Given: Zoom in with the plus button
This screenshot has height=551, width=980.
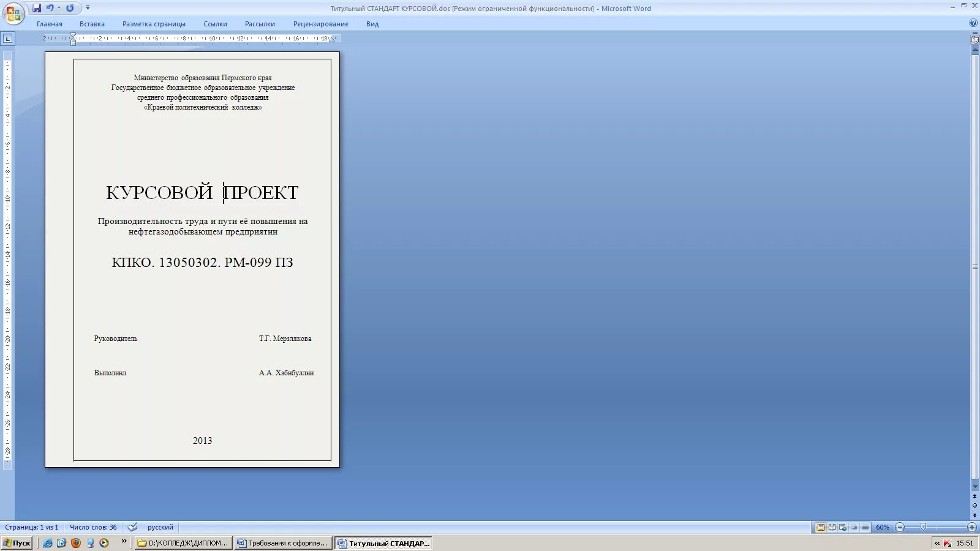Looking at the screenshot, I should (x=972, y=527).
